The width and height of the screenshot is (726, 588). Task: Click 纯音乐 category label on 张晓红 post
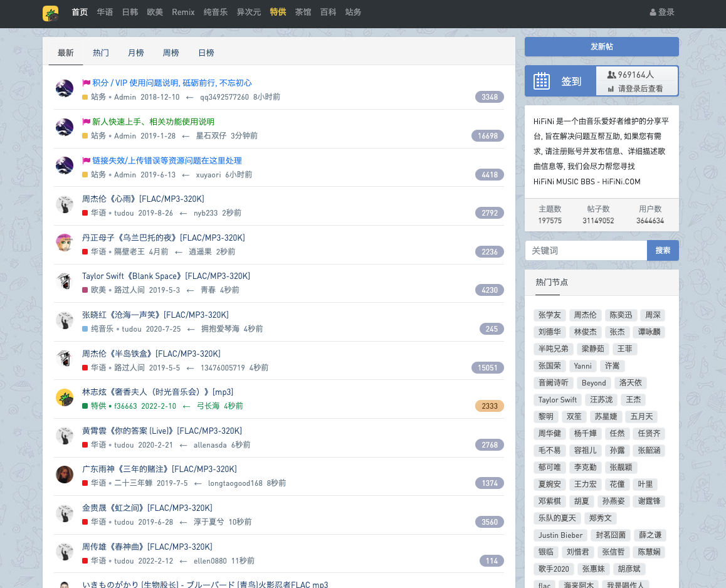102,329
